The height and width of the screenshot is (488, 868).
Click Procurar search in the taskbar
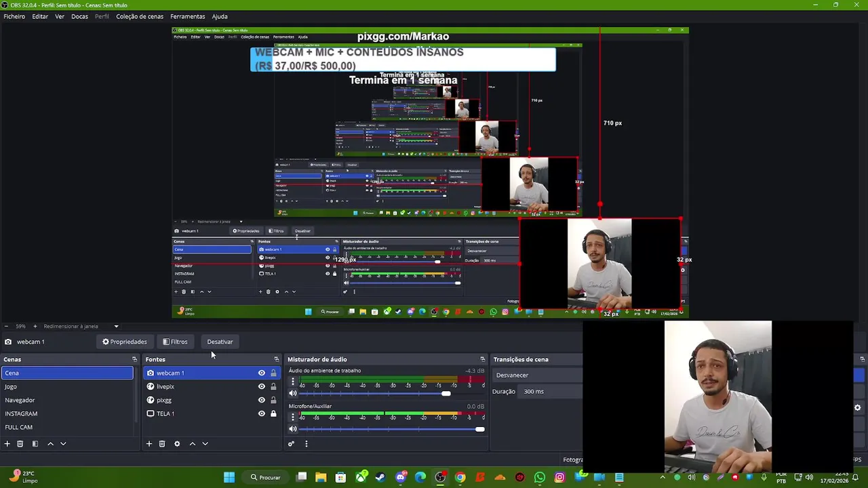[265, 477]
